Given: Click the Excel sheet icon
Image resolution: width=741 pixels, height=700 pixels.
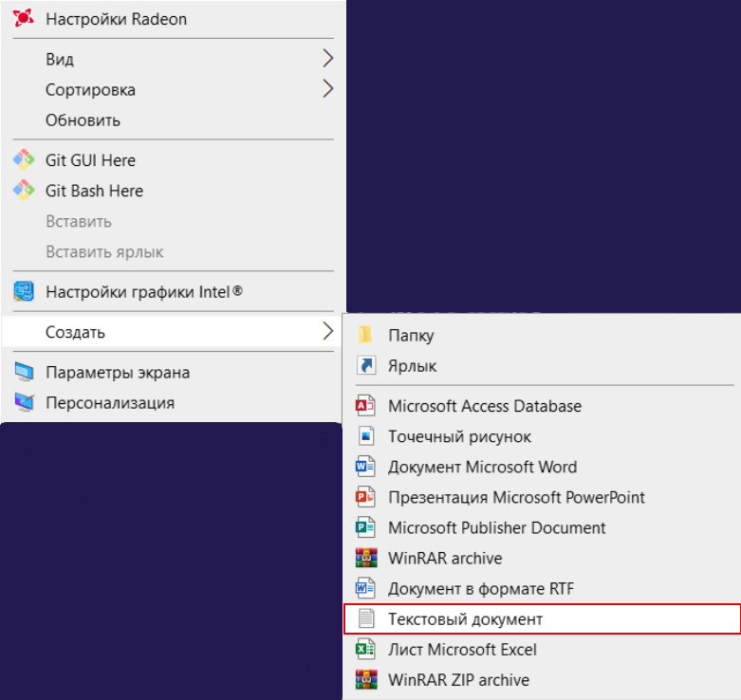Looking at the screenshot, I should point(366,649).
